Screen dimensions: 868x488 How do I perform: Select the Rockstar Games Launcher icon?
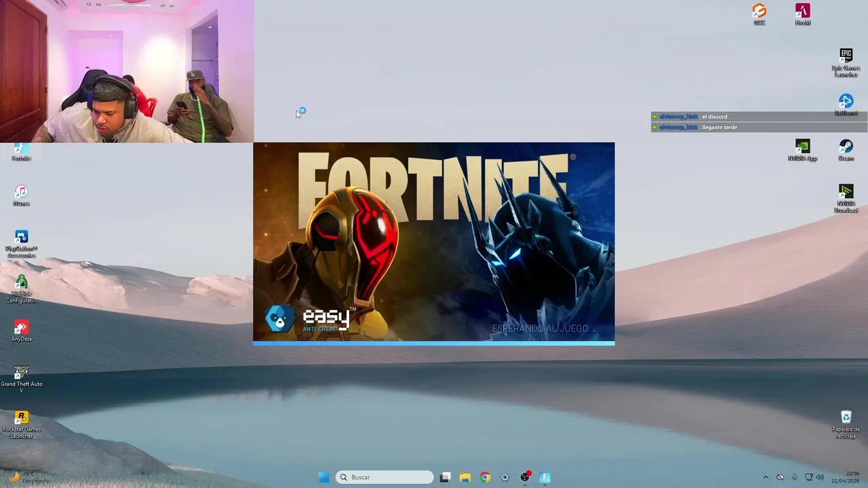coord(21,424)
